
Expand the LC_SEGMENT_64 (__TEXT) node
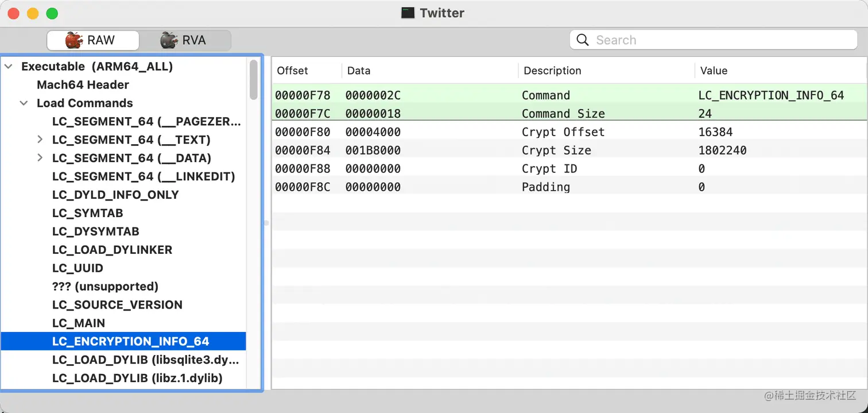(40, 140)
